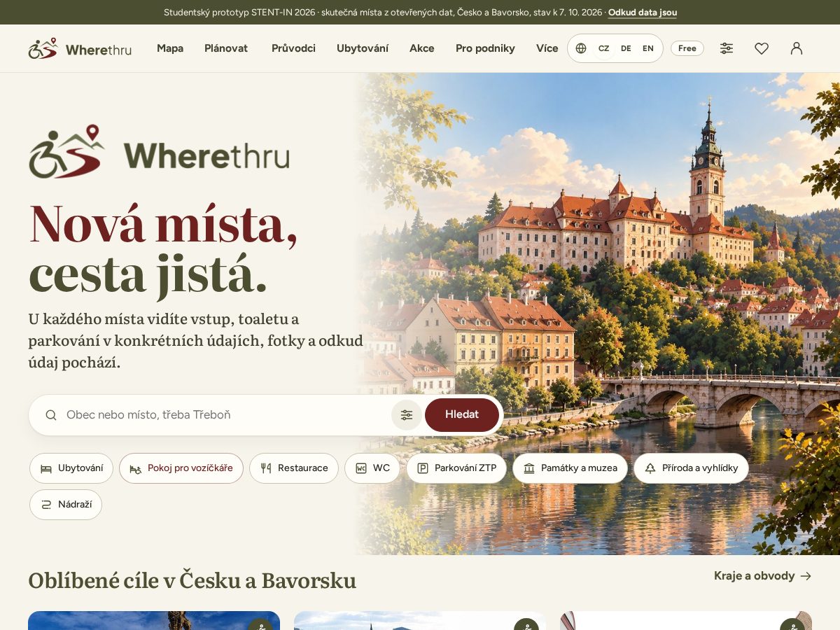Toggle the Restaurace filter chip
The height and width of the screenshot is (630, 840).
(294, 468)
